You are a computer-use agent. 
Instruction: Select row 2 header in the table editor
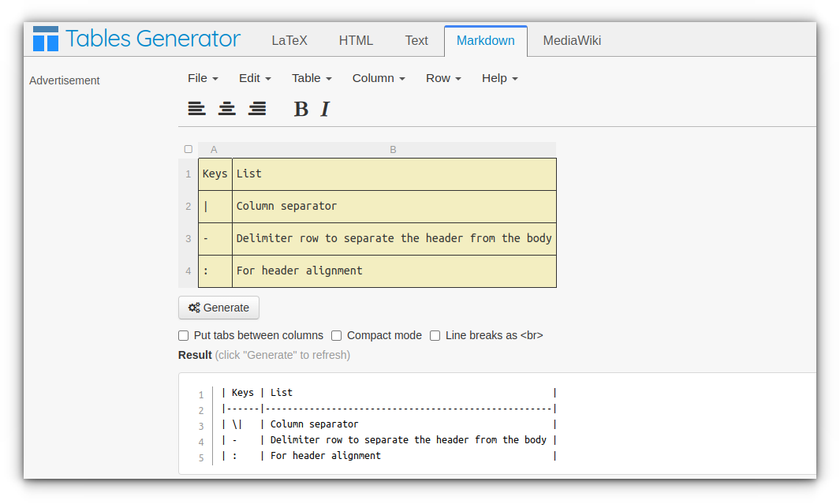coord(188,206)
